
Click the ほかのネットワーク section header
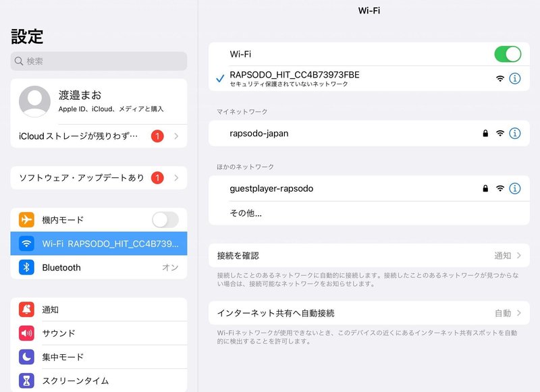pos(245,167)
